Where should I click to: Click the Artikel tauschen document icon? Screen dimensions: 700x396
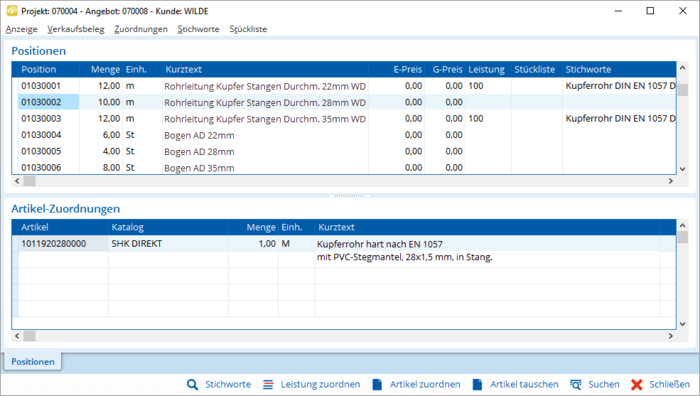point(477,384)
